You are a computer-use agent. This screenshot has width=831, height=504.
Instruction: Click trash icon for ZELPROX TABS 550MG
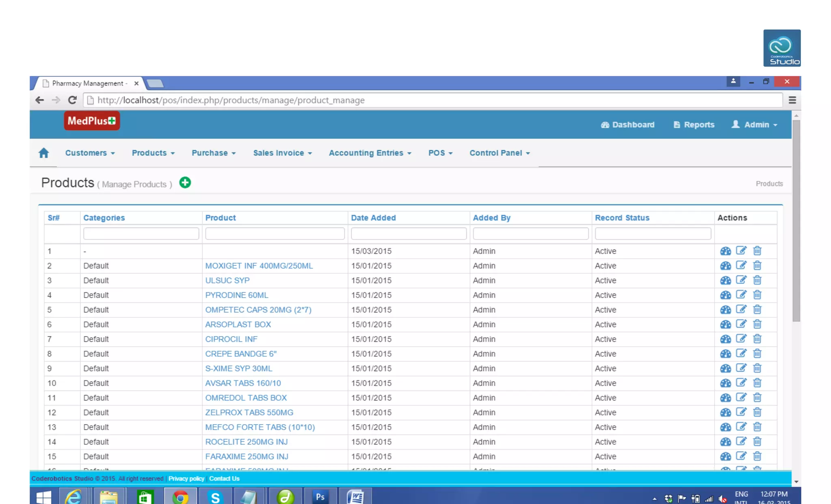pyautogui.click(x=757, y=412)
